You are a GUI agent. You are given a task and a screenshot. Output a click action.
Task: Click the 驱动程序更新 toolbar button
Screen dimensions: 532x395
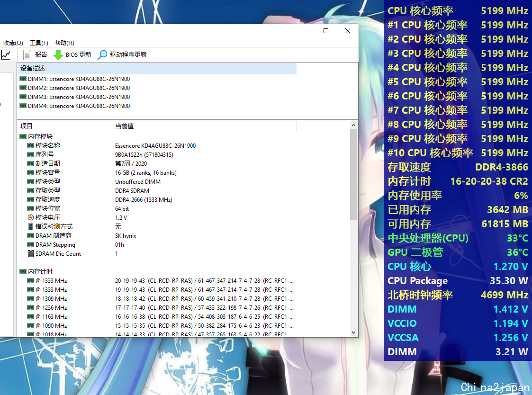[122, 54]
